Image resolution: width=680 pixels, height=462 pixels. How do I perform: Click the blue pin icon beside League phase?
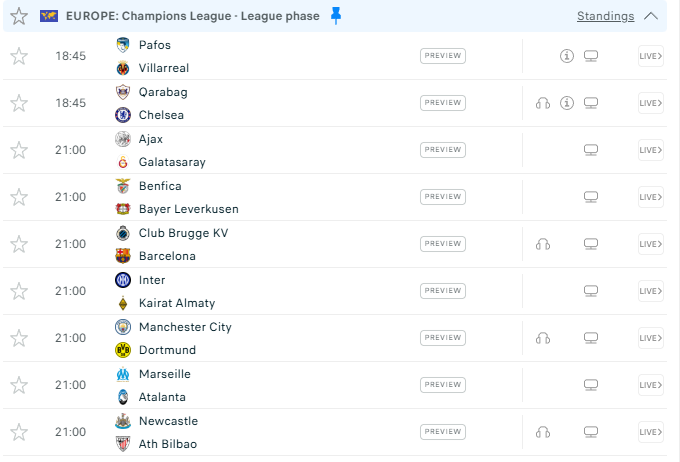[x=336, y=15]
